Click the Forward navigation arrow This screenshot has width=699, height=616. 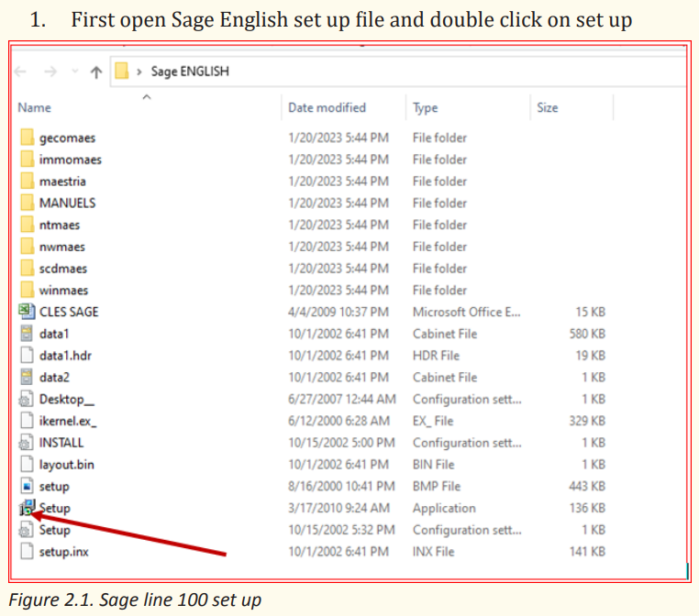(50, 71)
